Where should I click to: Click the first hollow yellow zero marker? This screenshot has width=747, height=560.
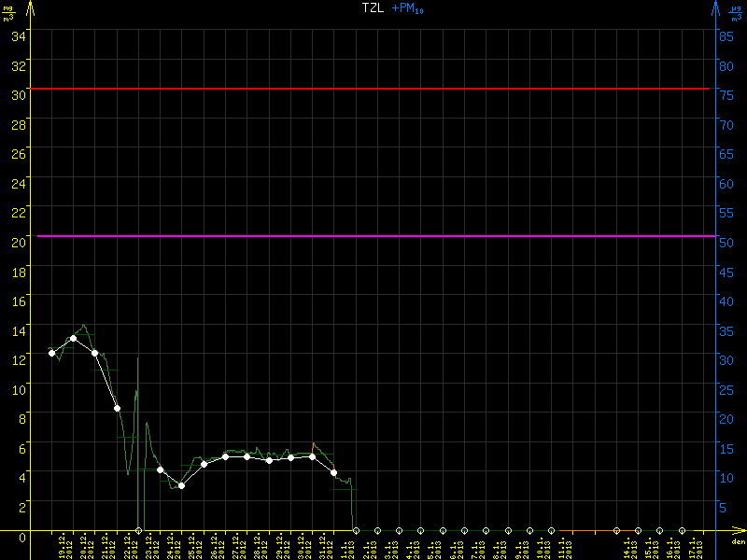138,530
